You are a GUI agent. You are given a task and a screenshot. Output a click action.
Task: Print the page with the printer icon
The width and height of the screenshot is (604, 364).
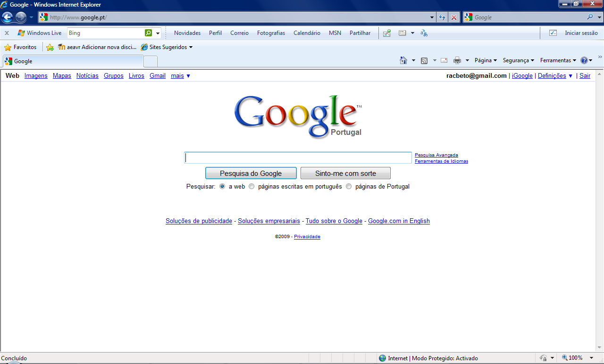click(457, 60)
